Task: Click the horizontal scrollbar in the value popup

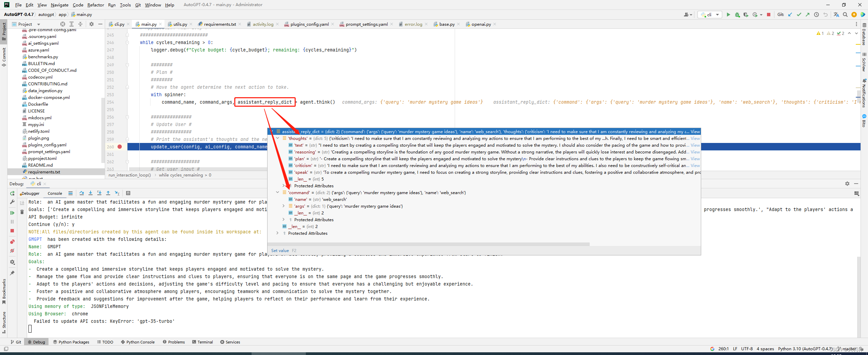Action: 429,244
